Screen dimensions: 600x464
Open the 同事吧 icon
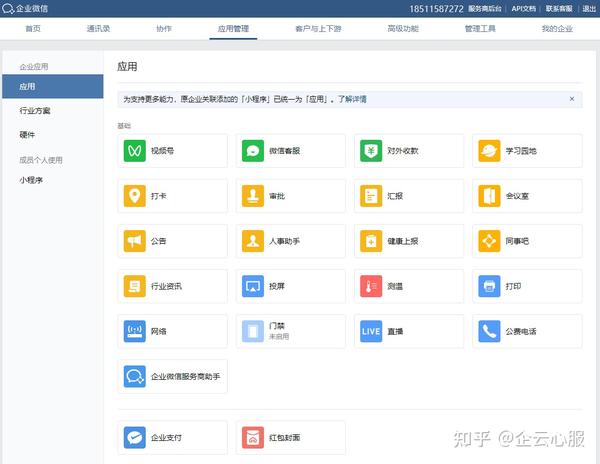coord(489,241)
